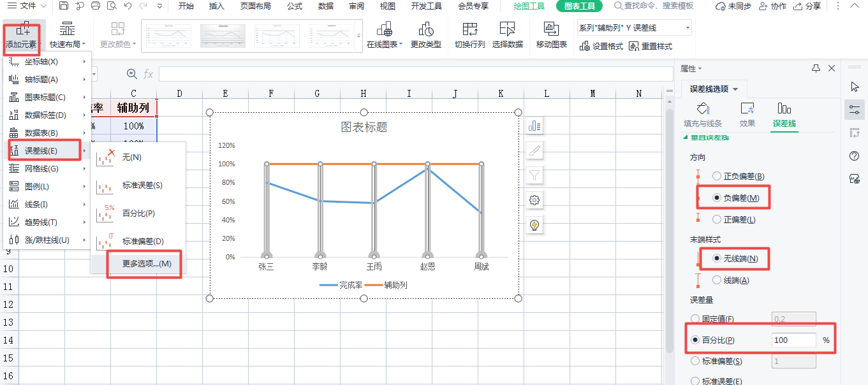Click the Share (分享) button
Image resolution: width=868 pixels, height=385 pixels.
(807, 6)
